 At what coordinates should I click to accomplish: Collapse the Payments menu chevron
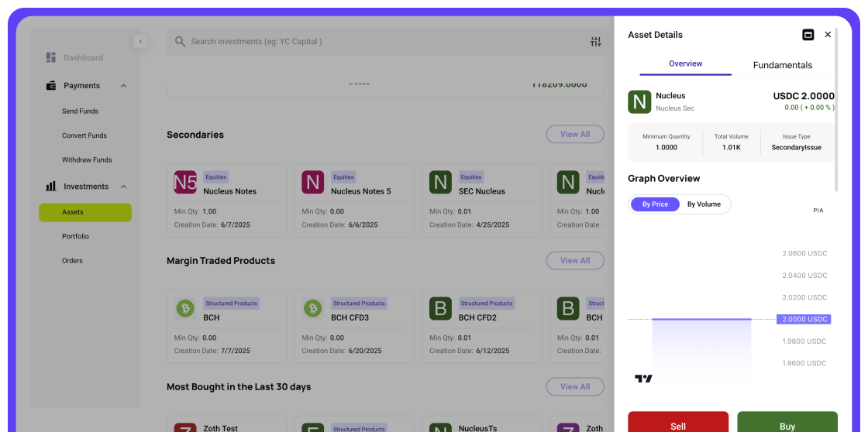coord(123,86)
